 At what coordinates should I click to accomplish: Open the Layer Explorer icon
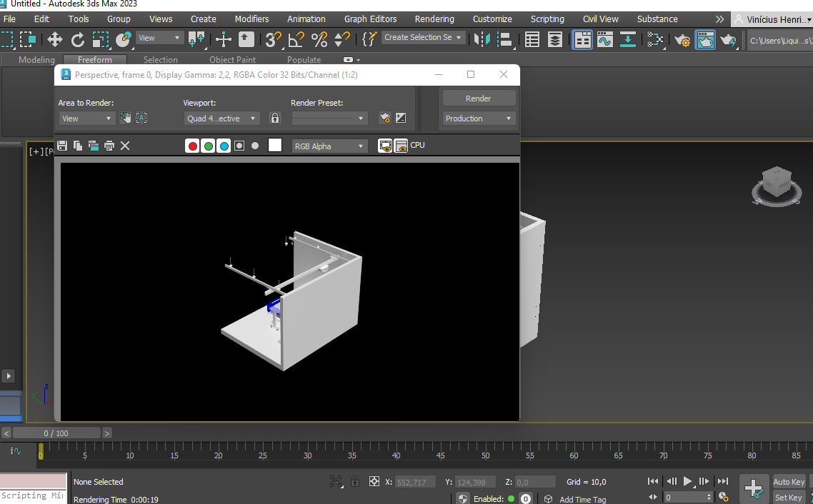point(555,39)
